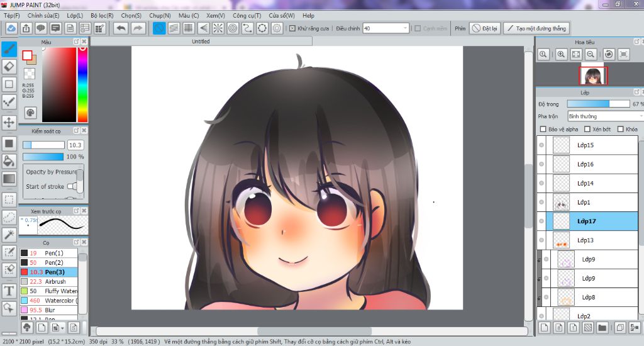This screenshot has height=346, width=644.
Task: Enable parallel lines snap guide
Action: [x=174, y=28]
